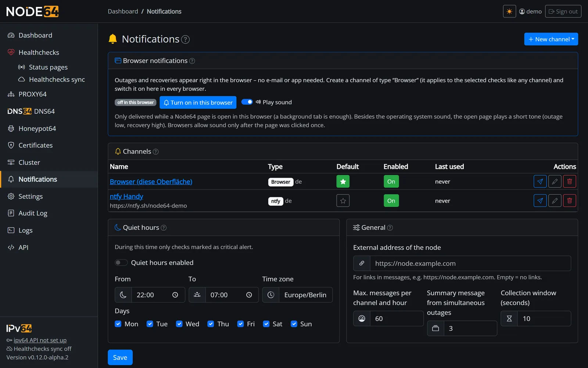Click the moon icon beside From time
Image resolution: width=588 pixels, height=368 pixels.
coord(123,295)
